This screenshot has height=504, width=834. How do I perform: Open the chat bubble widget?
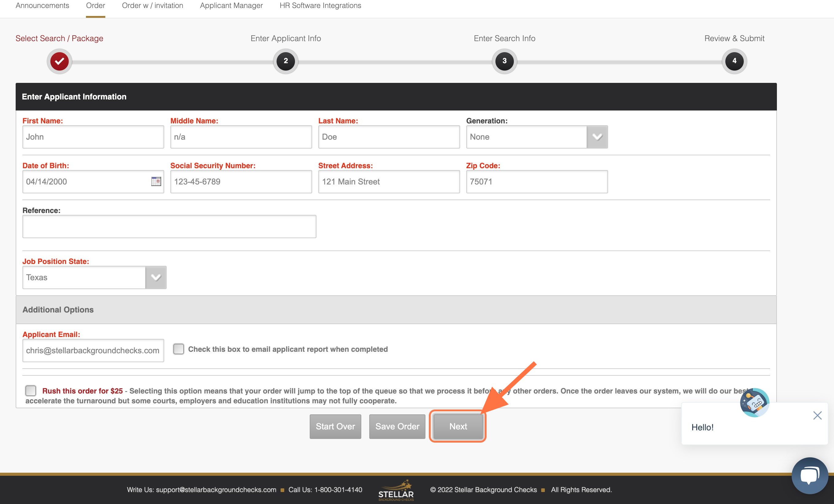pos(810,475)
